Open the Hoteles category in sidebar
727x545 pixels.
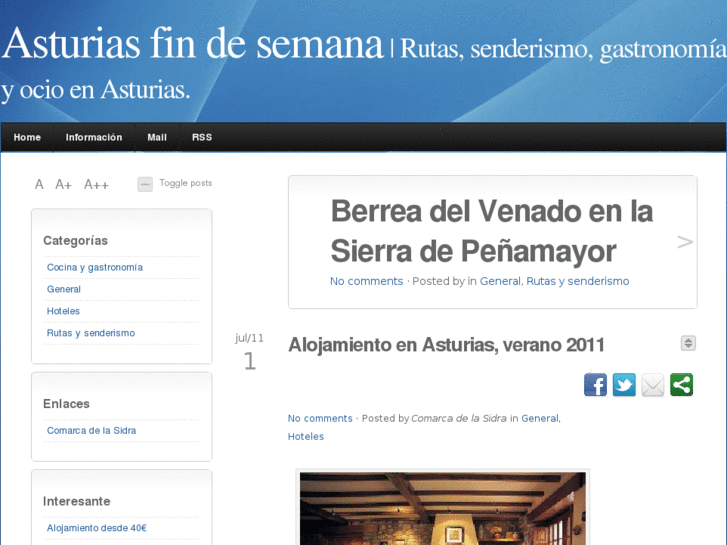63,311
